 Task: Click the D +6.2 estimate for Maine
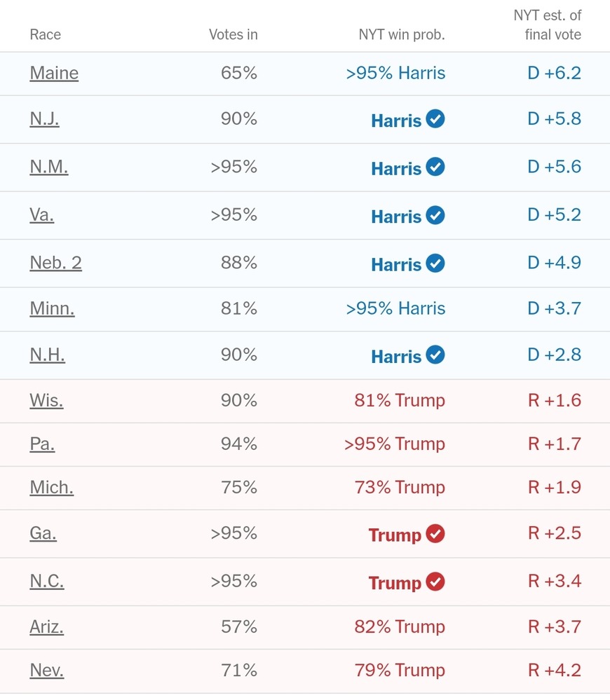click(554, 73)
